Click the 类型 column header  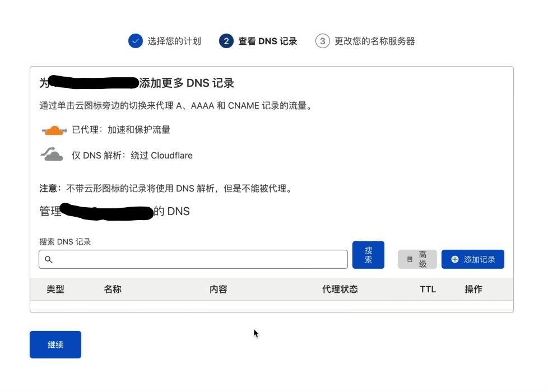point(55,289)
